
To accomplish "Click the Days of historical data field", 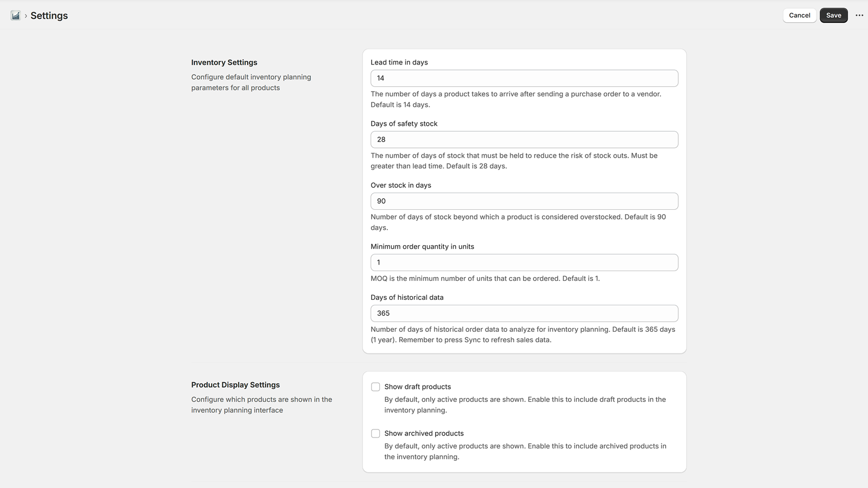I will click(x=524, y=313).
